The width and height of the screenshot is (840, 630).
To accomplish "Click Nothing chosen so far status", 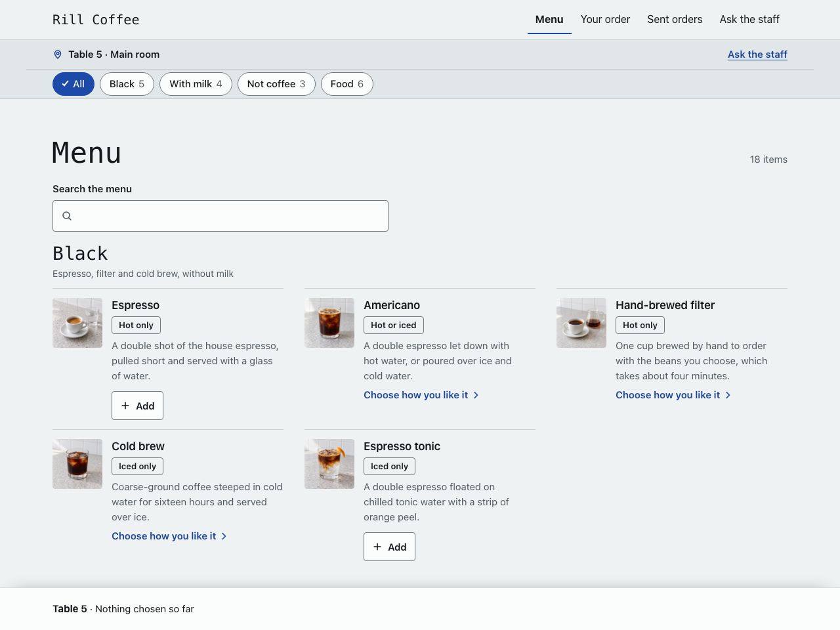I will point(144,609).
